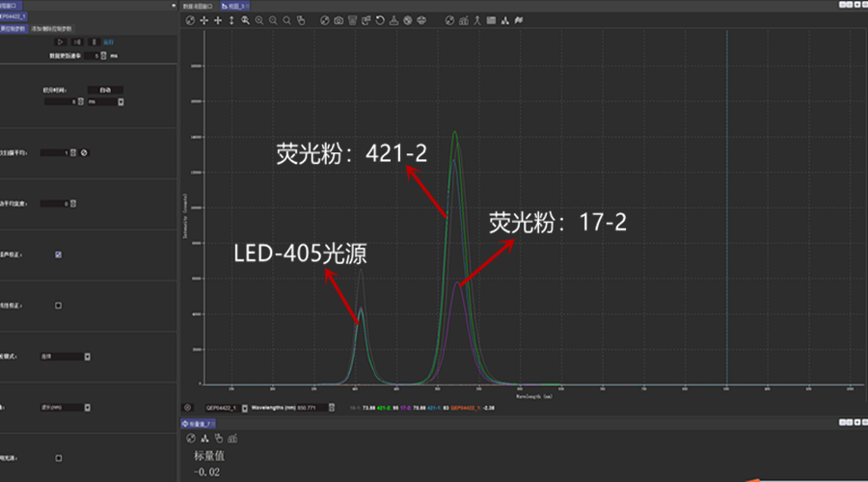Click the camera snapshot icon in graph toolbar
The height and width of the screenshot is (482, 868).
[339, 20]
